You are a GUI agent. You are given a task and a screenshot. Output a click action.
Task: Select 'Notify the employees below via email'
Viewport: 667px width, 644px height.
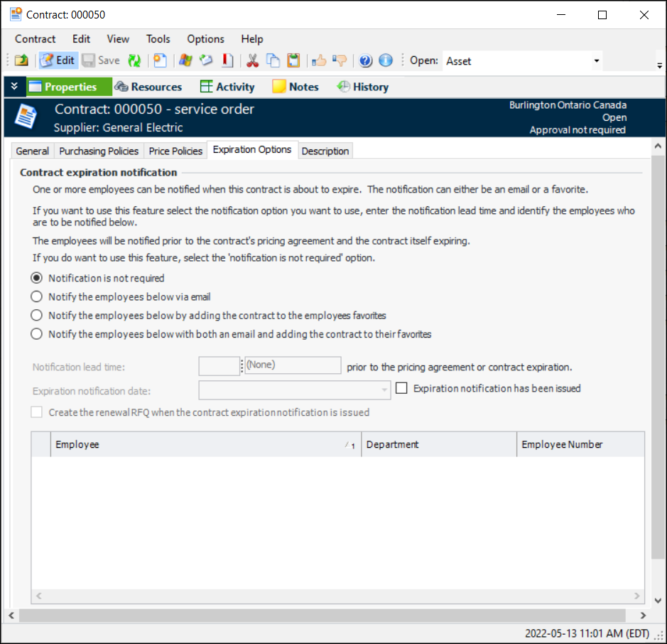pyautogui.click(x=37, y=296)
